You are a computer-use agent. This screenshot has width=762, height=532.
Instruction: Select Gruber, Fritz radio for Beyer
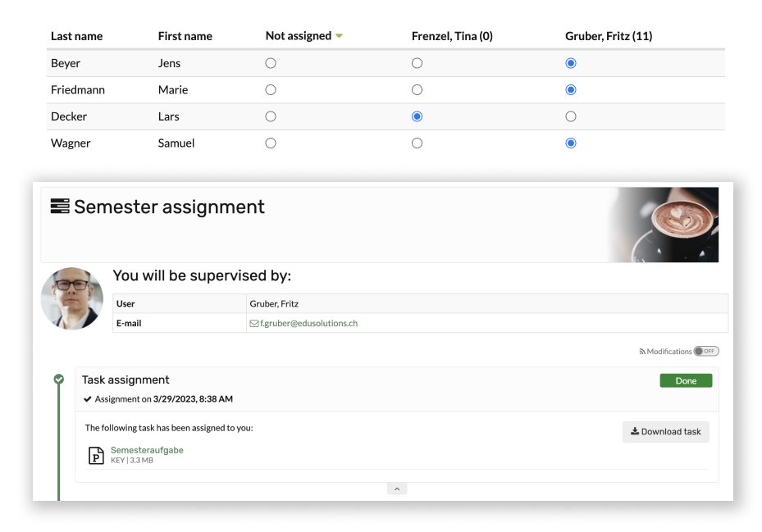[x=571, y=63]
